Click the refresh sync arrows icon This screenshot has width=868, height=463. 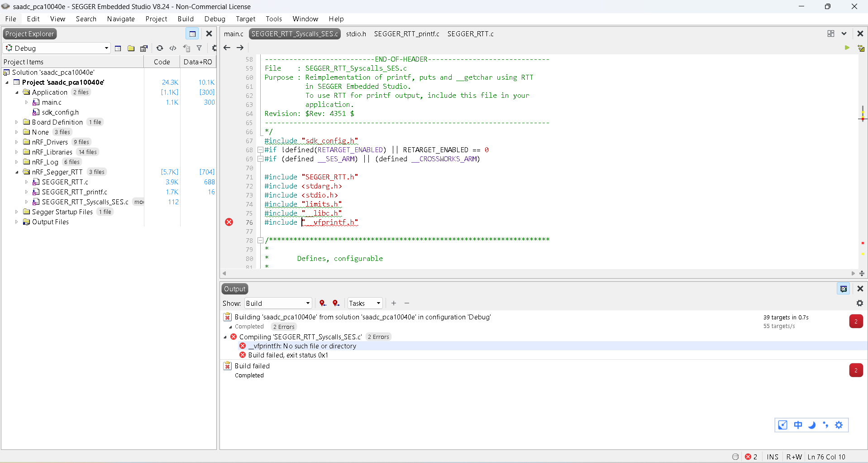point(160,48)
